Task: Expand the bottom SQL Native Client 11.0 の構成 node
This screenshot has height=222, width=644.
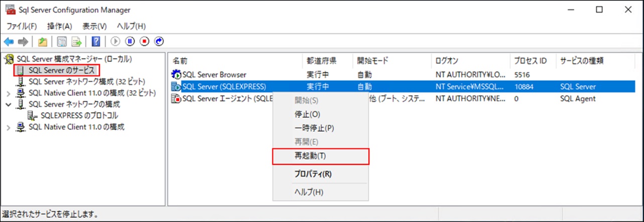Action: pos(8,127)
